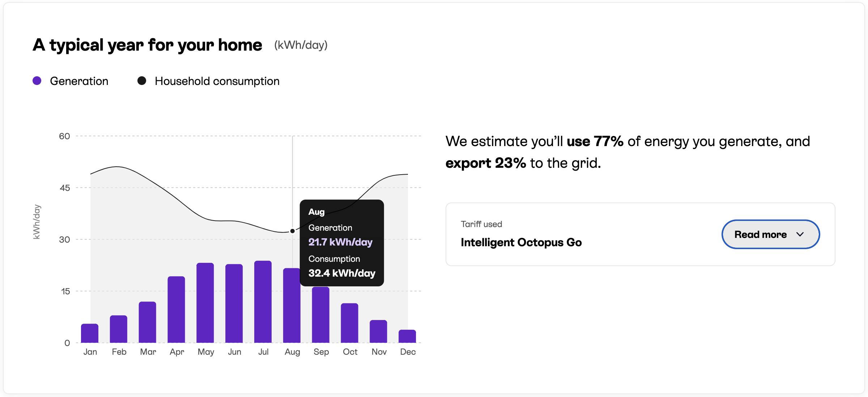This screenshot has width=868, height=397.
Task: Click the Aug generation bar
Action: [292, 306]
